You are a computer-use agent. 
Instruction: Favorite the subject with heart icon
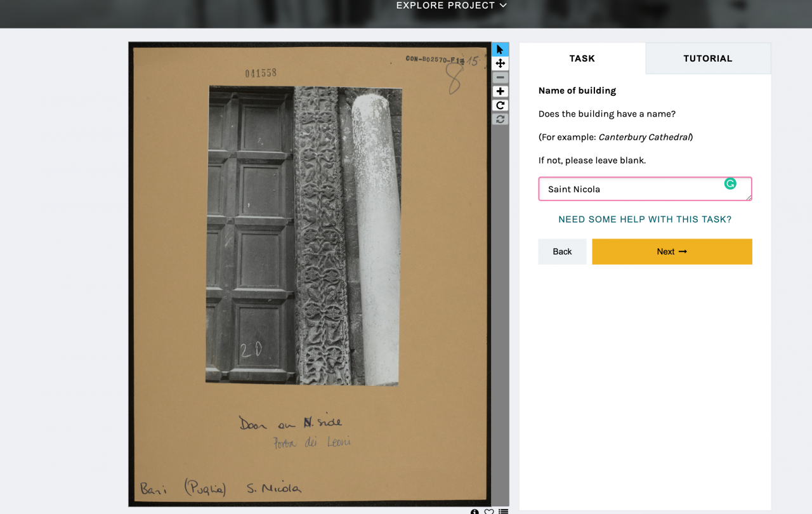coord(488,511)
